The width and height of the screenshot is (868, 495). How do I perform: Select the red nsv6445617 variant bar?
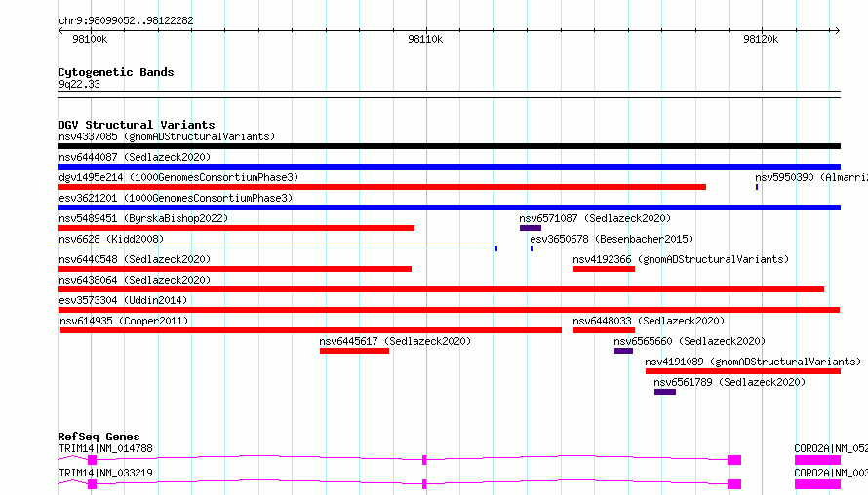tap(354, 351)
